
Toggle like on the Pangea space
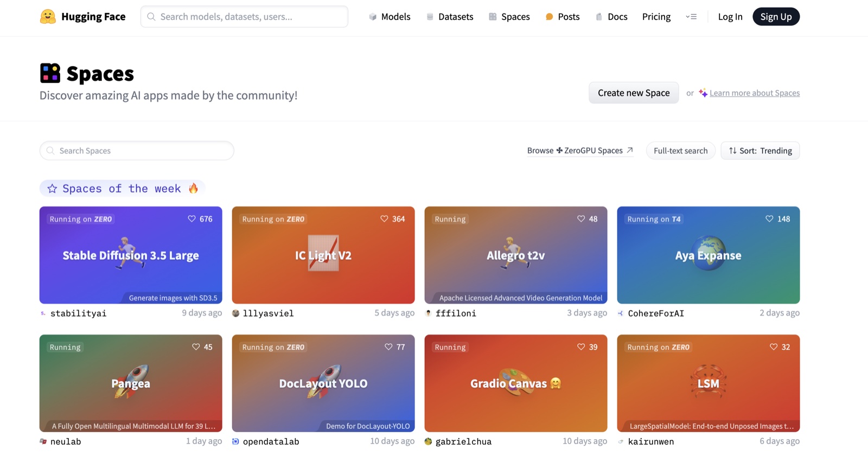[196, 347]
